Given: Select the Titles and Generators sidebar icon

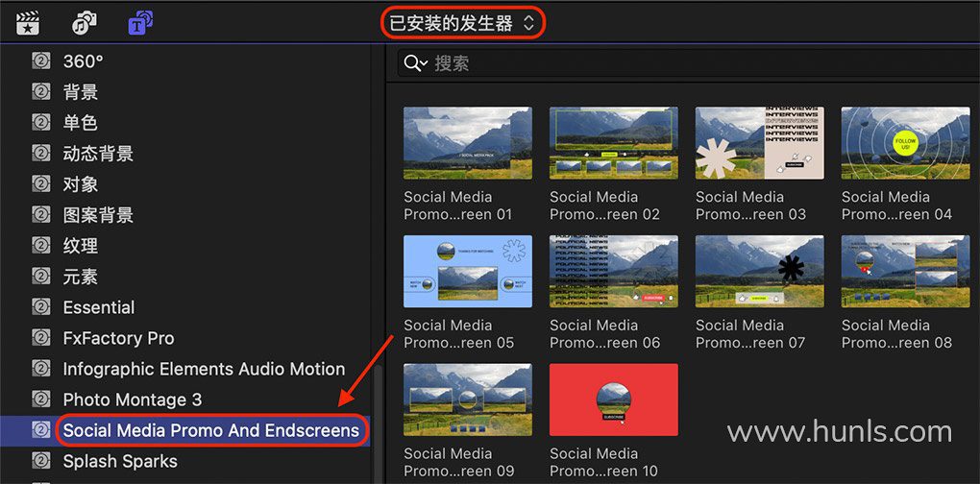Looking at the screenshot, I should click(x=140, y=23).
